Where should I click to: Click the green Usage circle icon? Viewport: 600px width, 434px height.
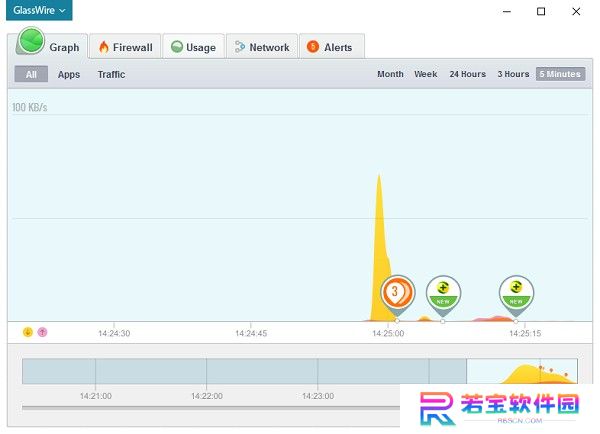pos(177,47)
